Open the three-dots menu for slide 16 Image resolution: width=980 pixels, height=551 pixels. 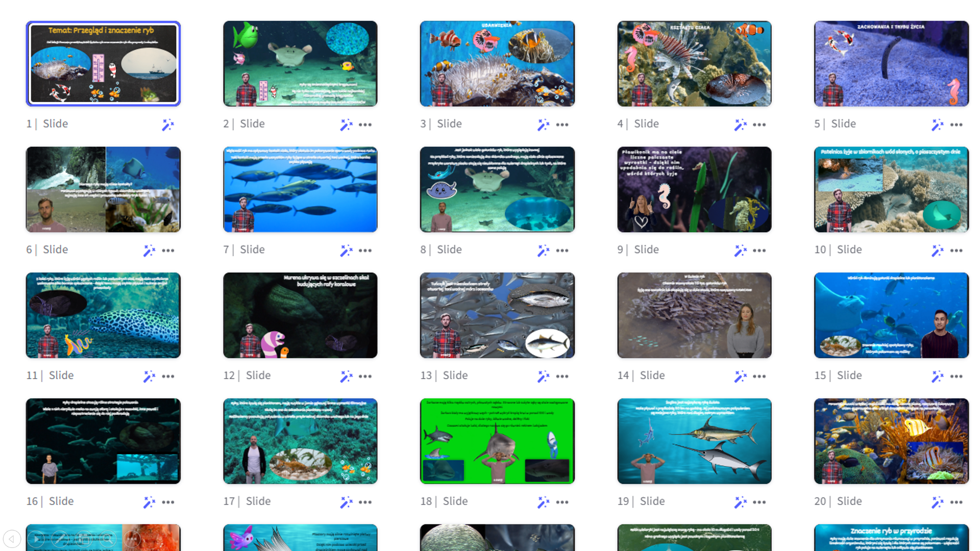coord(168,503)
